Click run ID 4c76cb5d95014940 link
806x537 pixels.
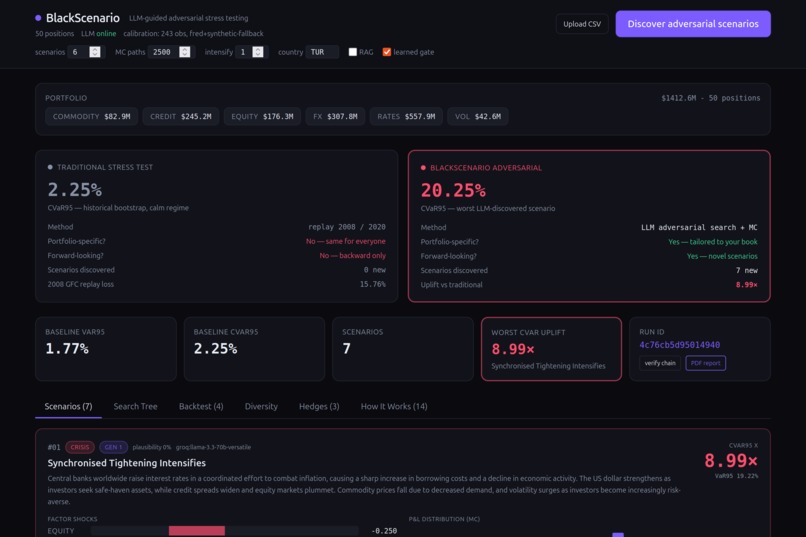tap(680, 345)
